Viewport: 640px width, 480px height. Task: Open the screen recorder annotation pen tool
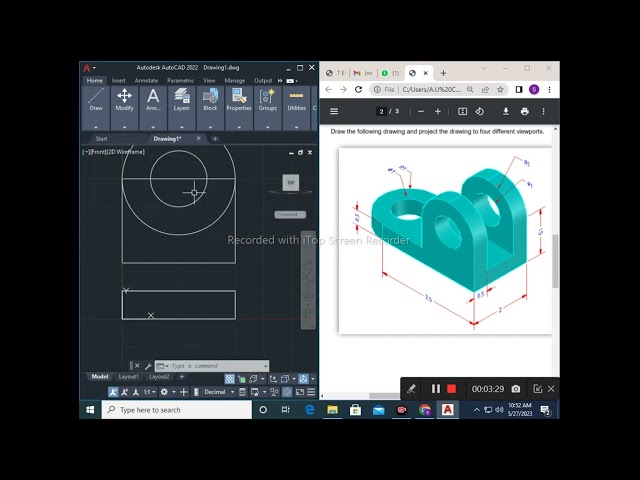coord(411,389)
